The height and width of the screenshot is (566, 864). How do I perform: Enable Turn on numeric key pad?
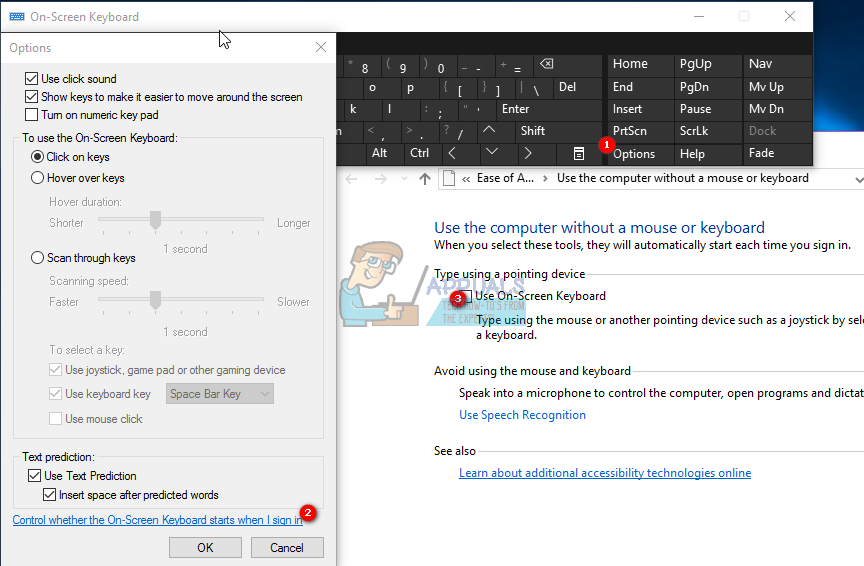[31, 116]
